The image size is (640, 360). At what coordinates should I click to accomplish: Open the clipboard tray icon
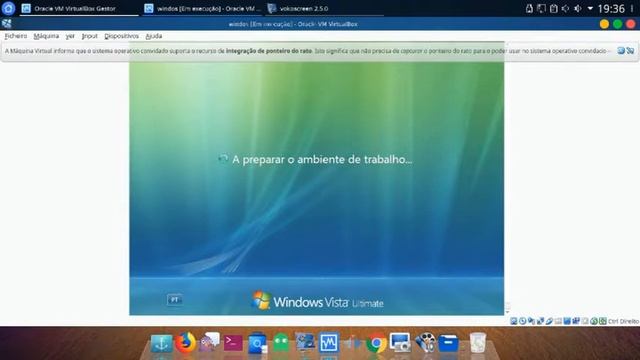(x=553, y=9)
